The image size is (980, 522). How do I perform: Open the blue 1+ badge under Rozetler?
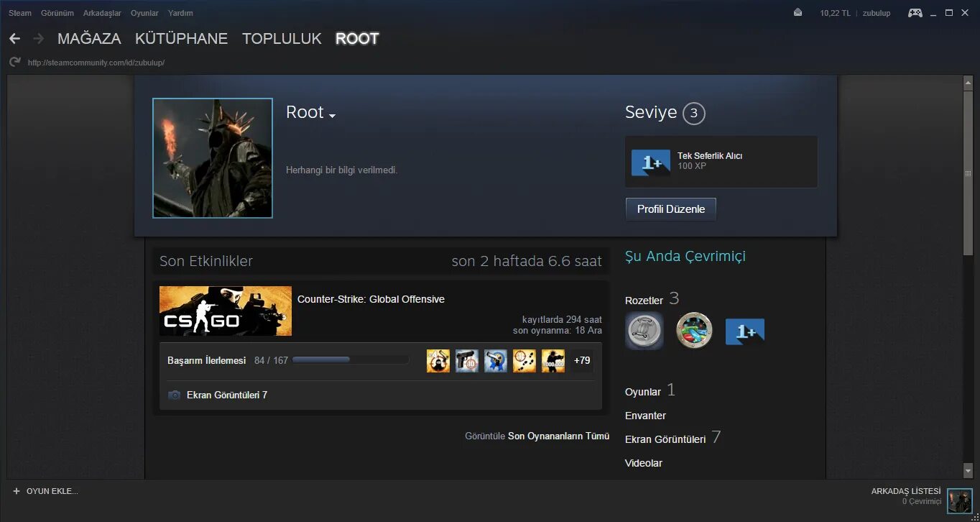(745, 331)
